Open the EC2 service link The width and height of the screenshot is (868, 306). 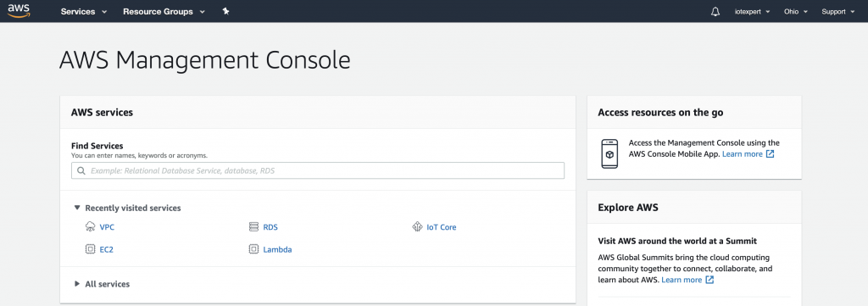(106, 249)
